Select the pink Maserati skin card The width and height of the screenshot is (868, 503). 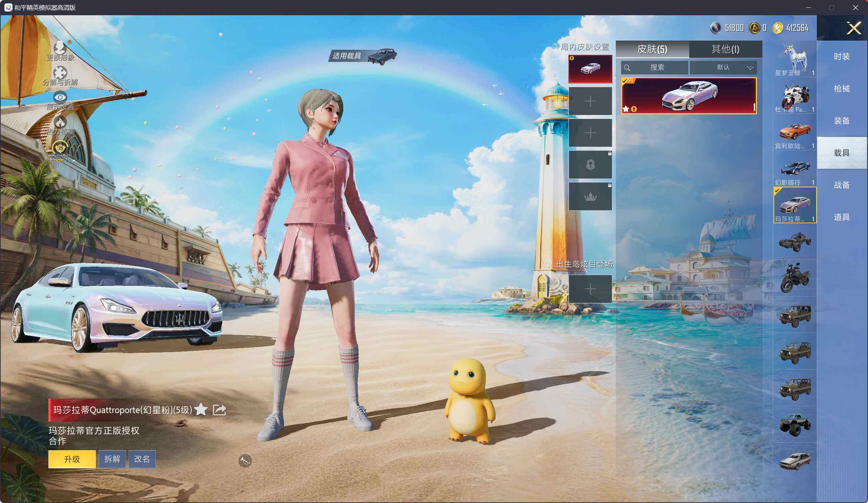(689, 96)
